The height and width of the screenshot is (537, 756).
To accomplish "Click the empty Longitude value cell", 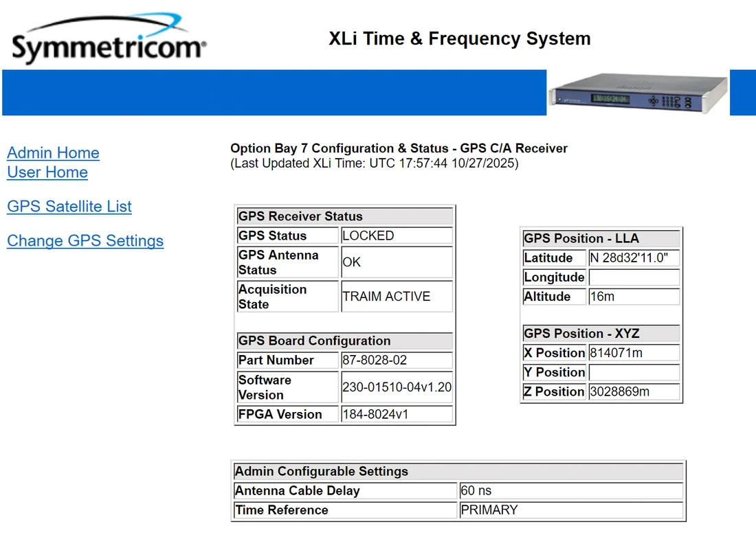I will (x=634, y=277).
